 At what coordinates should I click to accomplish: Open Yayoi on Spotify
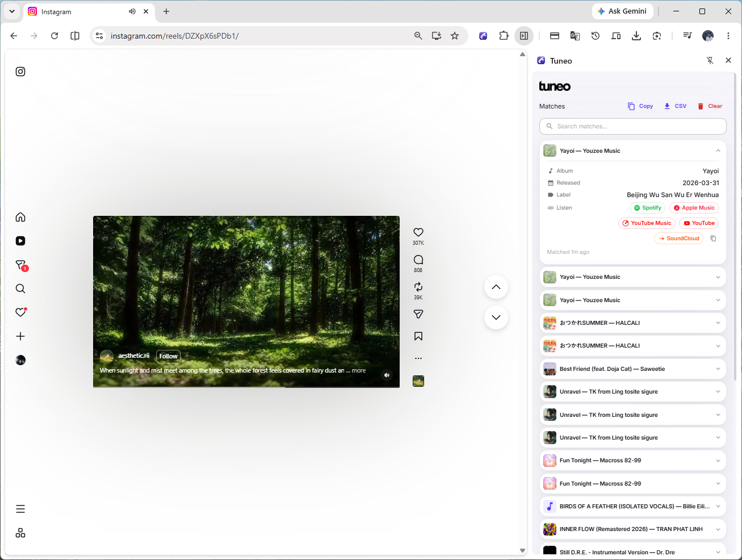647,208
